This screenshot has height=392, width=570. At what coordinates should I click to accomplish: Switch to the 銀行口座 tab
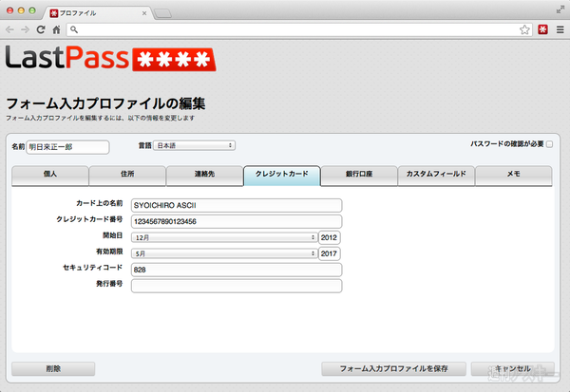click(359, 176)
